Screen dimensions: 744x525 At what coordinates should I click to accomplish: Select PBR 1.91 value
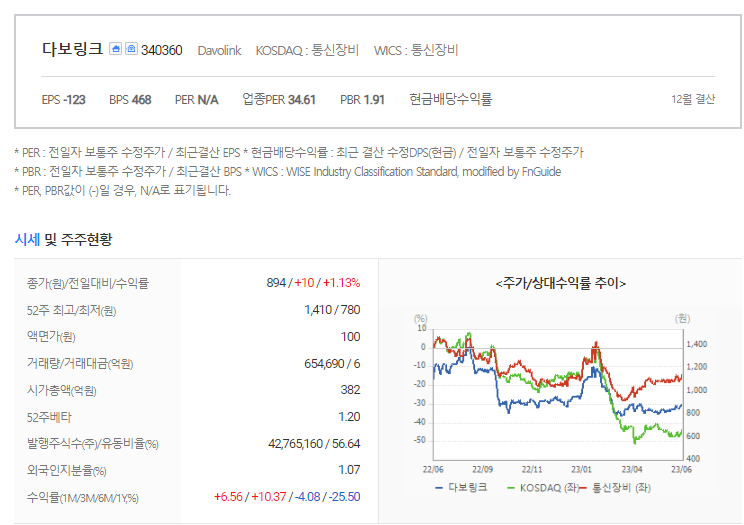[x=362, y=100]
